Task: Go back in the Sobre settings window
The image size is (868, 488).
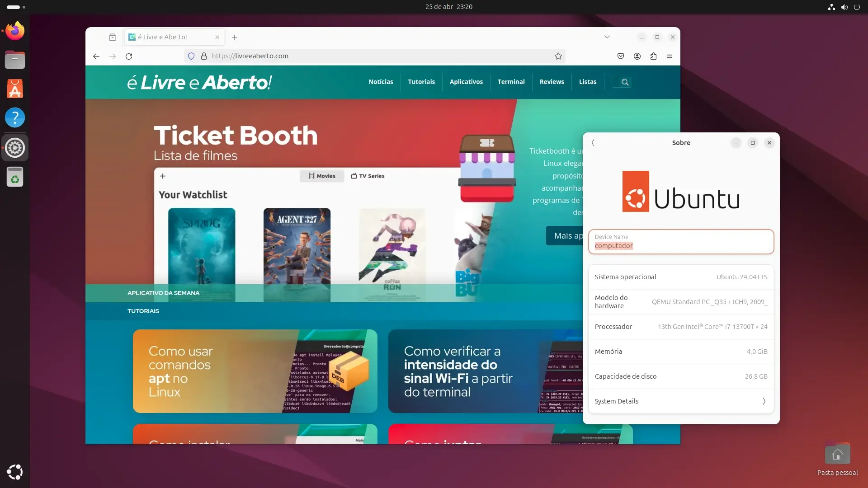Action: pos(593,143)
